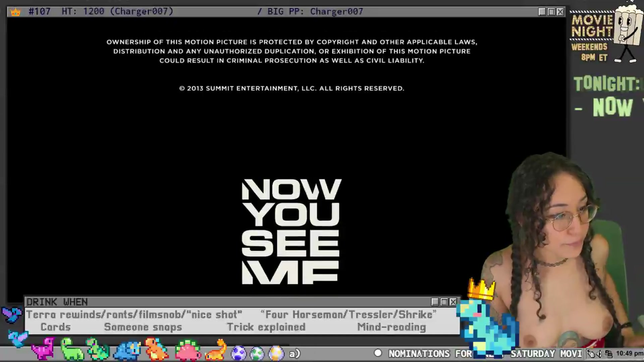Minimize the DRINK WHEN window
Screen dimensions: 644x362
click(435, 302)
